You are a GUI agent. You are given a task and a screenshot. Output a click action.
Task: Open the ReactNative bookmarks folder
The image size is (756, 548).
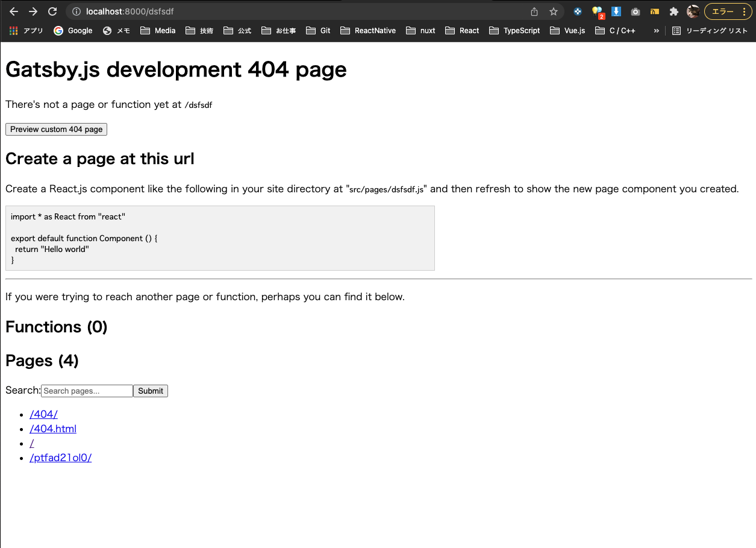point(368,31)
